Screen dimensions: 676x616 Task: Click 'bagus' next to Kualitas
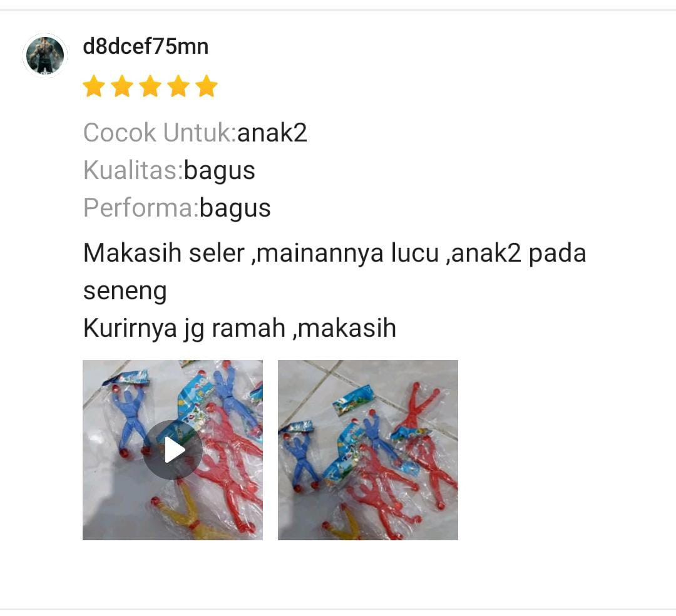point(220,171)
